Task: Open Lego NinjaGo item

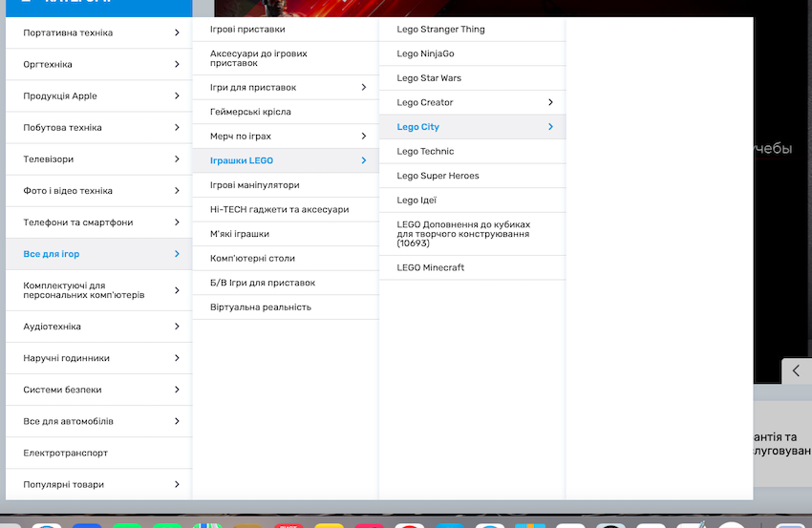Action: point(472,53)
